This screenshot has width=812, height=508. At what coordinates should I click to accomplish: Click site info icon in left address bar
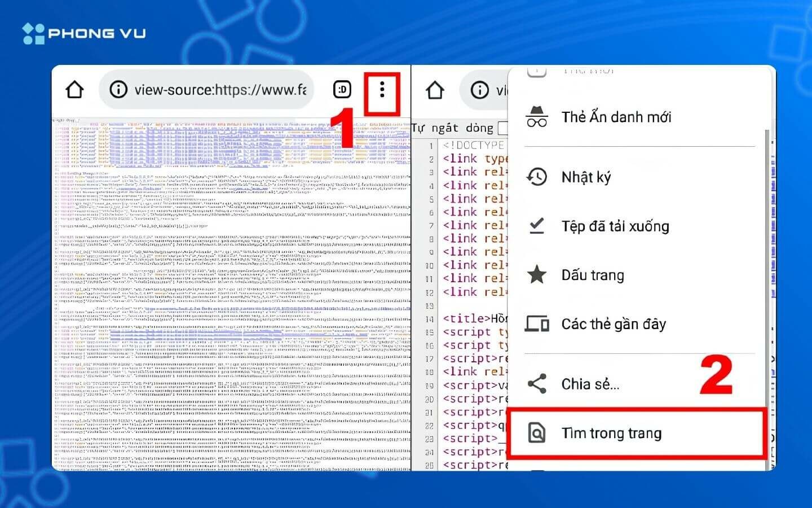pos(118,89)
